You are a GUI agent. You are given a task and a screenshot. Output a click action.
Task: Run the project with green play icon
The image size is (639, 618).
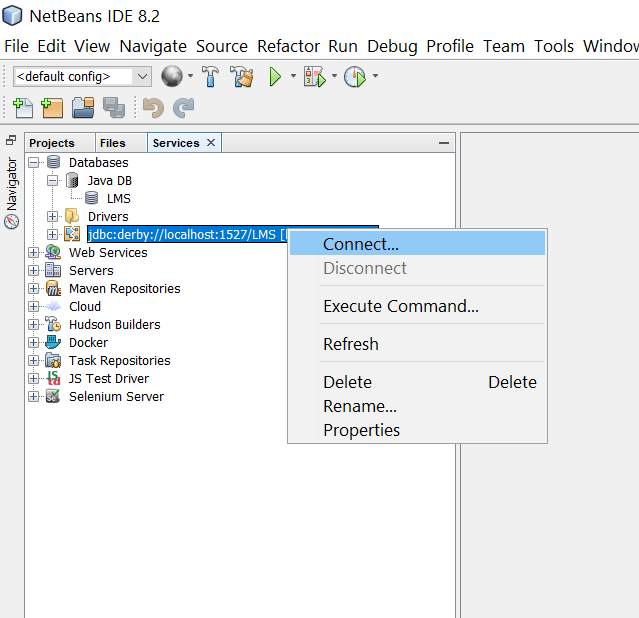click(275, 76)
